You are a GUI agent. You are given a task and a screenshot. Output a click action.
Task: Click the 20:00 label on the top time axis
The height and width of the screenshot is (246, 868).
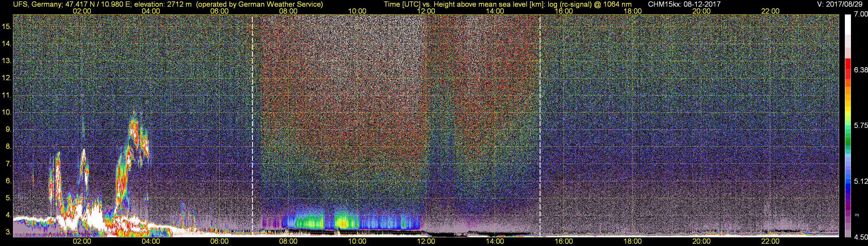[702, 11]
